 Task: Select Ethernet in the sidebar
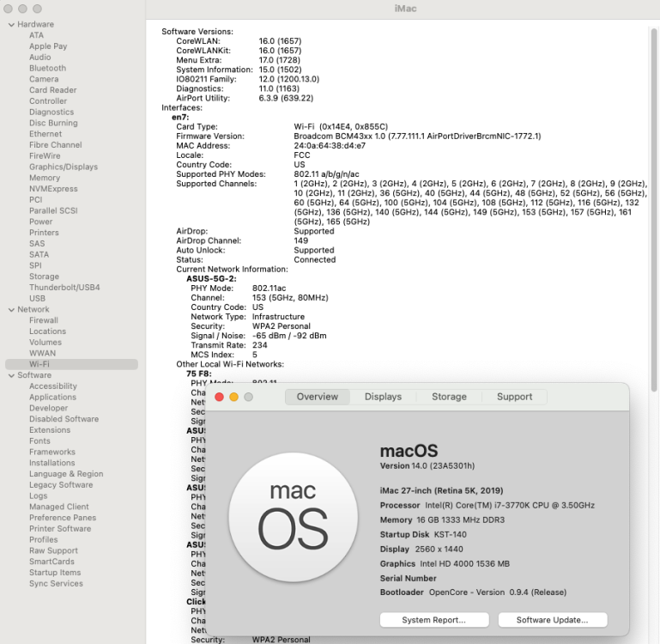point(45,134)
